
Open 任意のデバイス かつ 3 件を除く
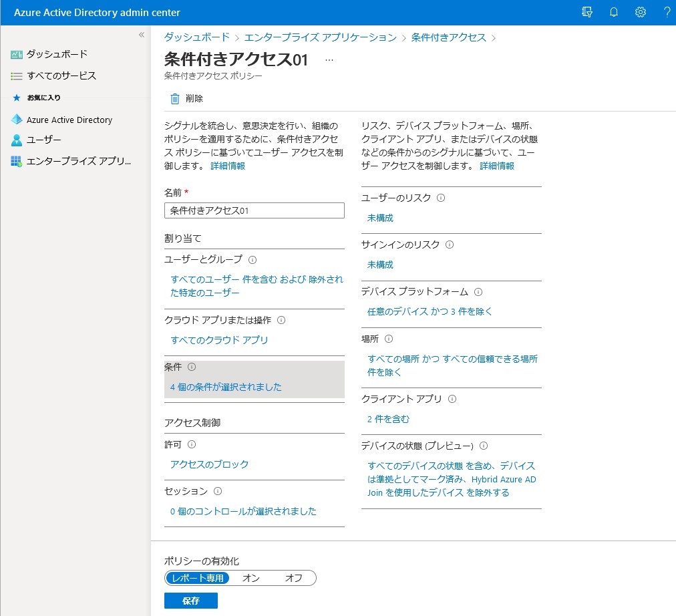coord(430,311)
